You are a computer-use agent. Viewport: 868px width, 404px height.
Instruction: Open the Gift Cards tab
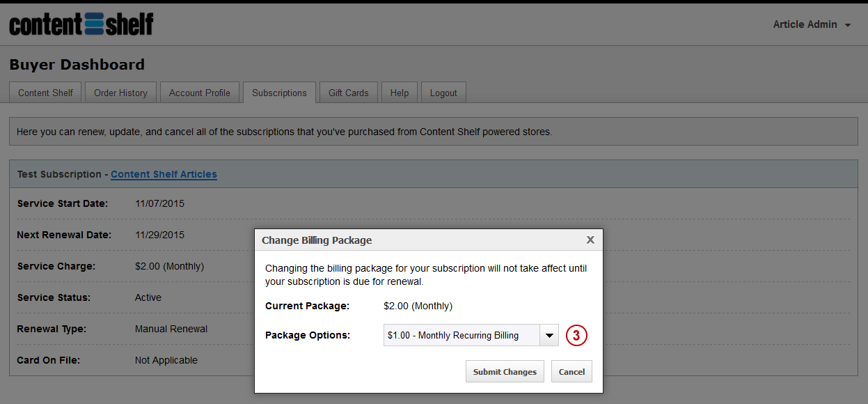[x=349, y=93]
